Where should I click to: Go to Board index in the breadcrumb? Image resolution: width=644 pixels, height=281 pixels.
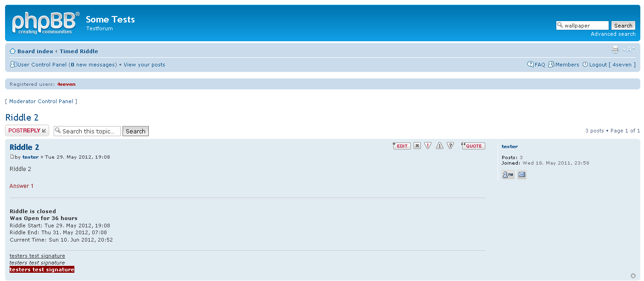(35, 51)
